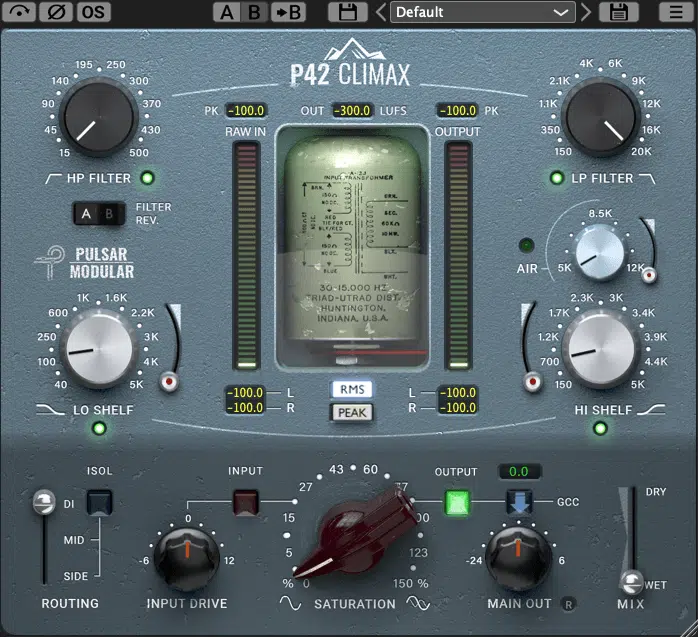This screenshot has width=698, height=637.
Task: Toggle the HP Filter green LED
Action: 147,179
